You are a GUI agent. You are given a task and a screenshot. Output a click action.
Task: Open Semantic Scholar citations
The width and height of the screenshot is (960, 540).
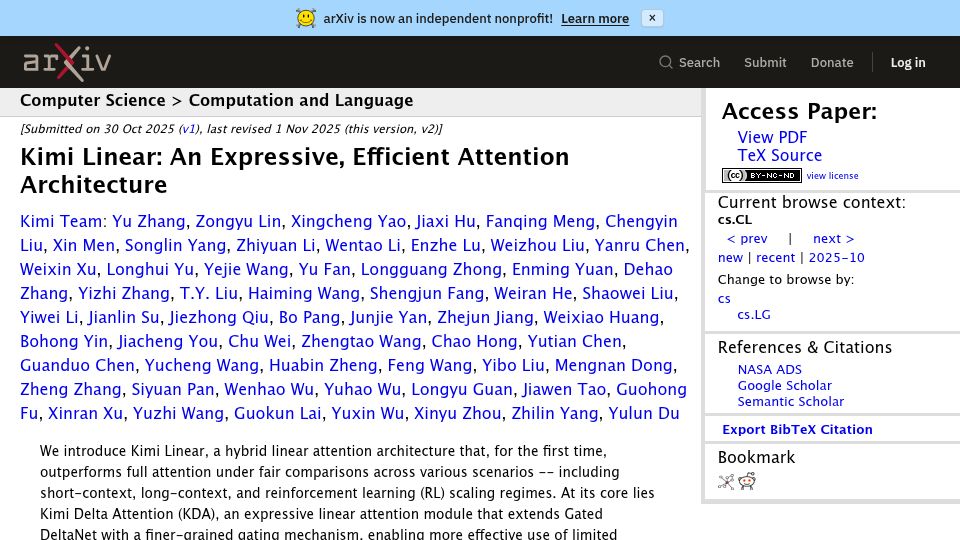click(x=790, y=402)
